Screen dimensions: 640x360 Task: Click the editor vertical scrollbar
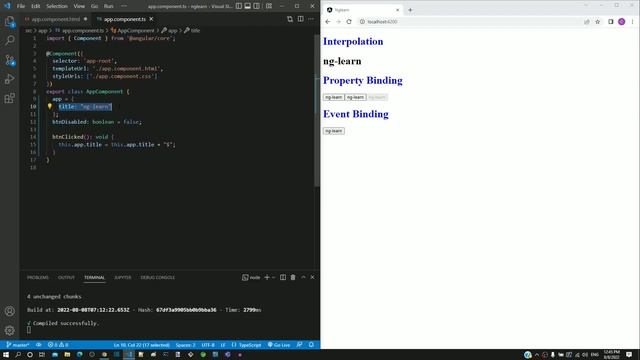pos(317,110)
